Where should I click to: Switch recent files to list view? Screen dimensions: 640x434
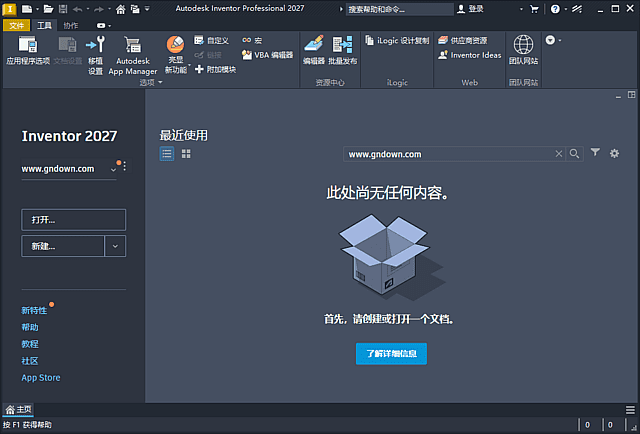tap(167, 154)
